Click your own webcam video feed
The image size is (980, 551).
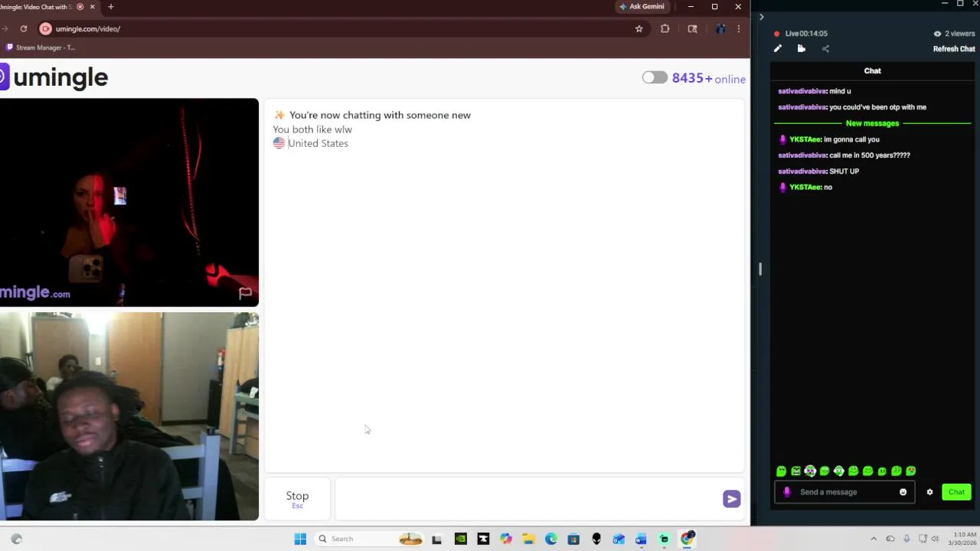pos(129,416)
